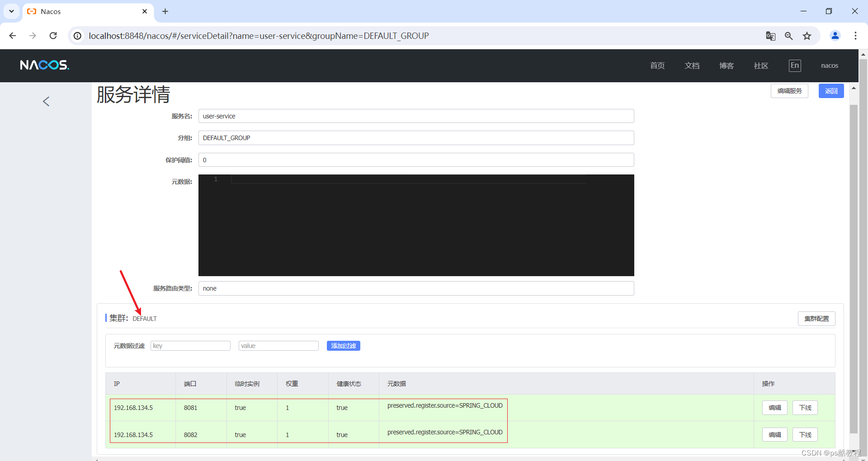Switch language with the En icon

coord(795,66)
